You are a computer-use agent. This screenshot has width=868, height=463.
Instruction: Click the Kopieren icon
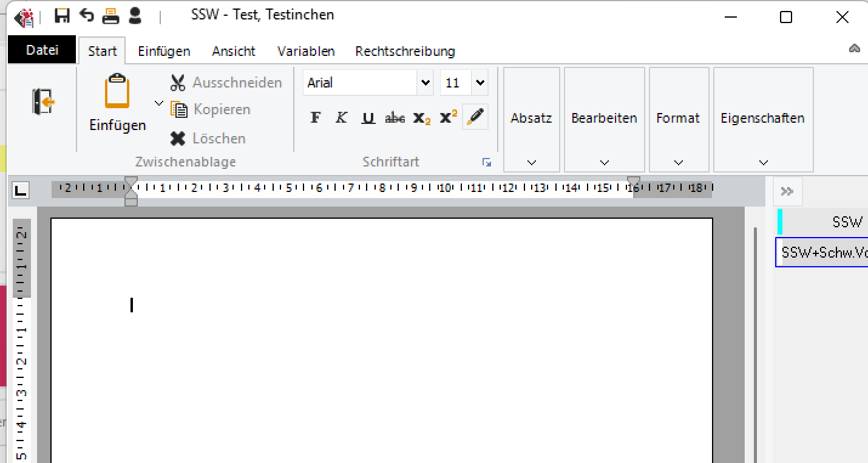[178, 109]
